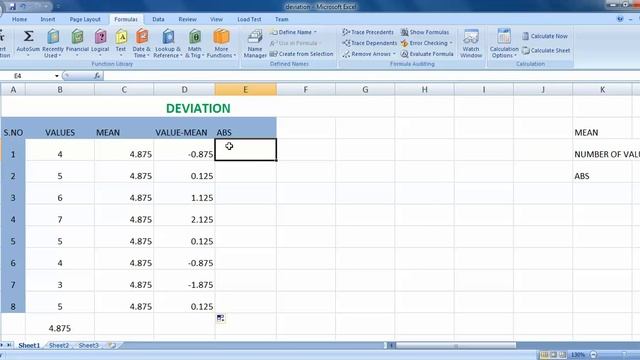This screenshot has width=640, height=360.
Task: Open Date & Time functions
Action: coord(141,43)
